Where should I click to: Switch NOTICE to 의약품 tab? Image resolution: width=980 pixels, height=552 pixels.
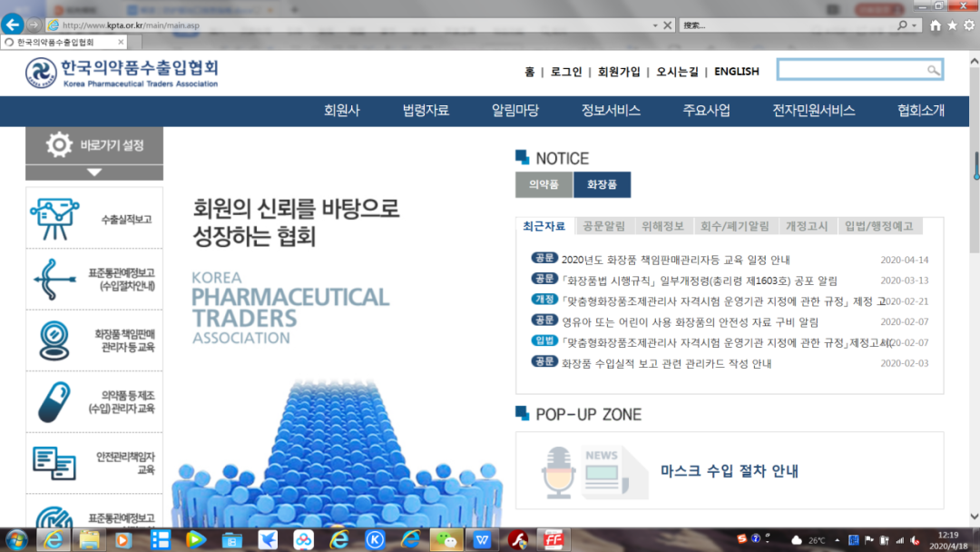(544, 184)
